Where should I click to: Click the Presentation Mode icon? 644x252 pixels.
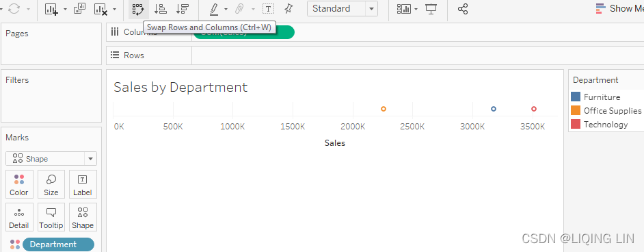click(431, 9)
